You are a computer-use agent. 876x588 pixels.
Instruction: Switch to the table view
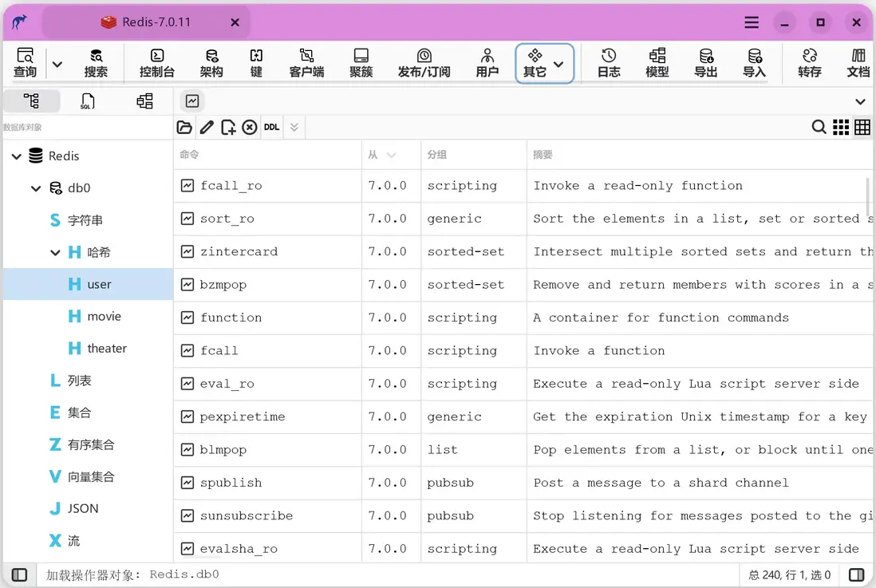click(862, 128)
